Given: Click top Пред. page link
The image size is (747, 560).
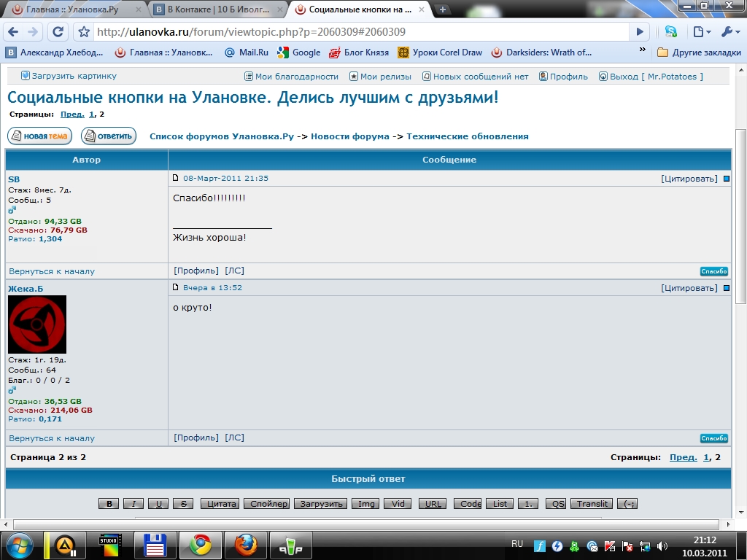Looking at the screenshot, I should coord(72,114).
